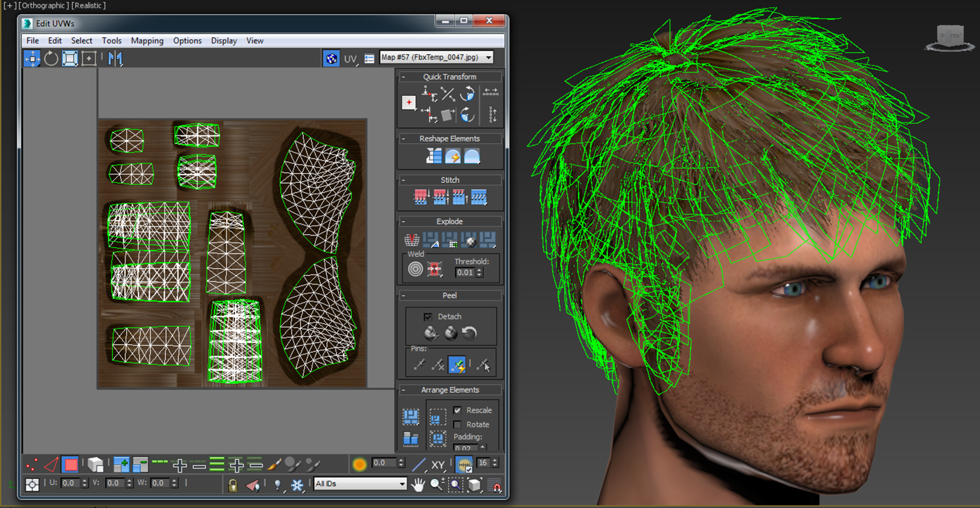Open the Mapping menu

click(x=147, y=41)
